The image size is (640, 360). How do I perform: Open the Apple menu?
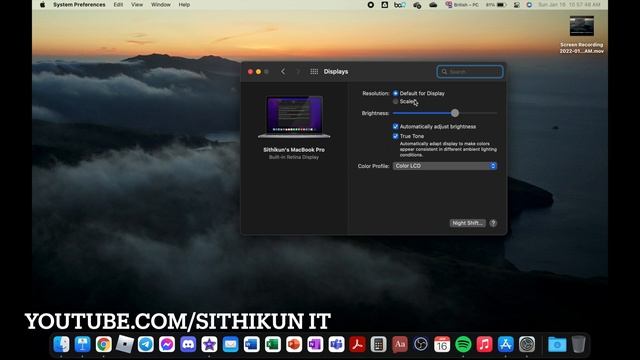click(x=42, y=4)
